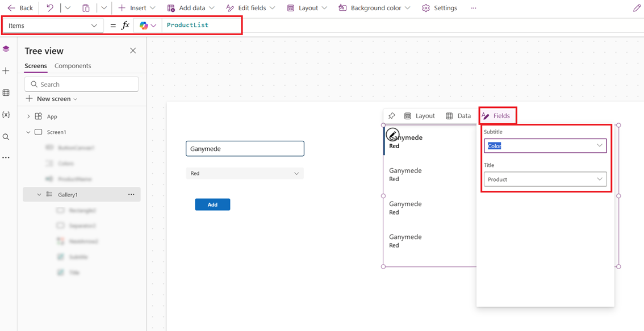
Task: Open the Add data menu
Action: click(x=191, y=8)
